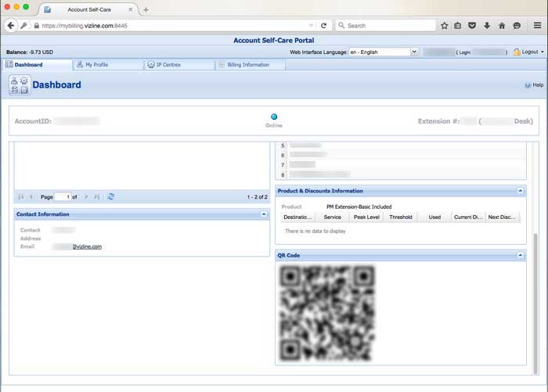Click the Next Disc... column header
548x392 pixels.
pos(503,218)
